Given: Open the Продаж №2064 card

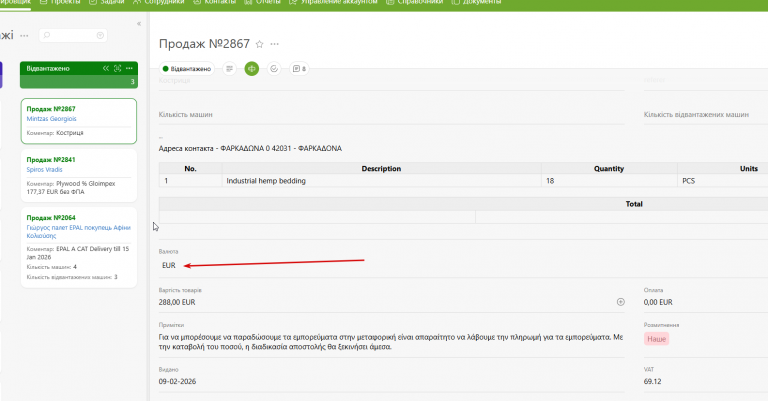Looking at the screenshot, I should point(79,247).
